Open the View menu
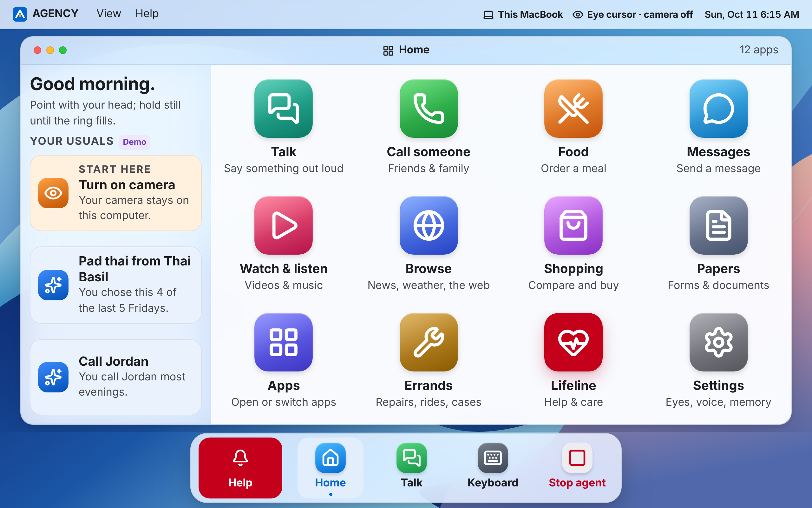Screen dimensions: 812x508 (x=109, y=14)
